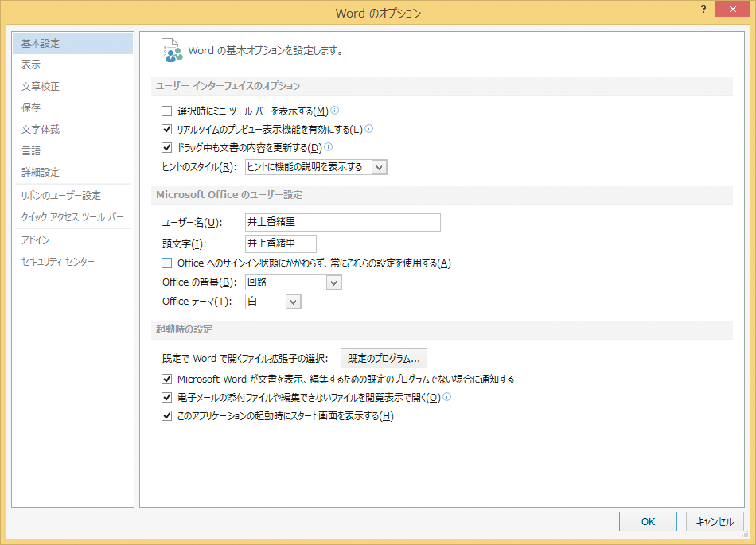This screenshot has height=545, width=756.
Task: Click the info icon beside リアルタイムのプレビュー option
Action: coord(368,129)
